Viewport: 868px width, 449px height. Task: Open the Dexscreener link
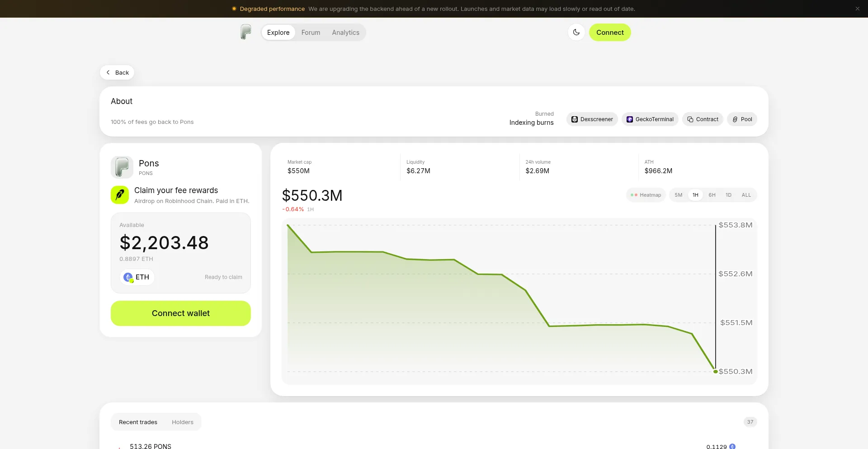click(592, 119)
